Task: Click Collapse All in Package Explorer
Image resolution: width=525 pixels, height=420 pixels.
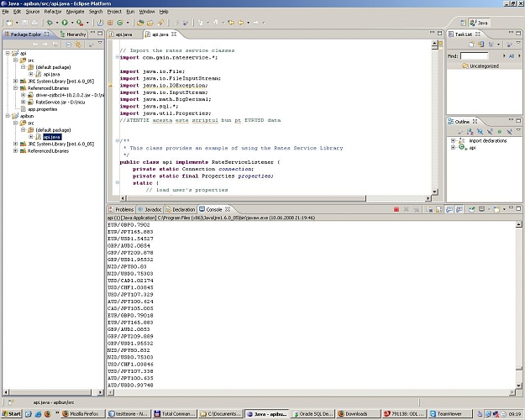Action: [68, 45]
